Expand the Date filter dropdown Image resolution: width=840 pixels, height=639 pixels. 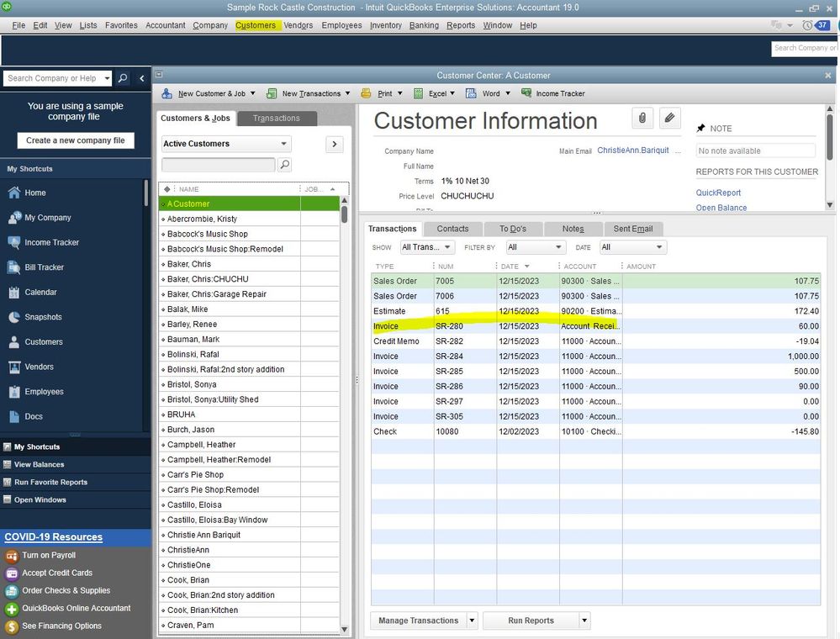point(632,247)
